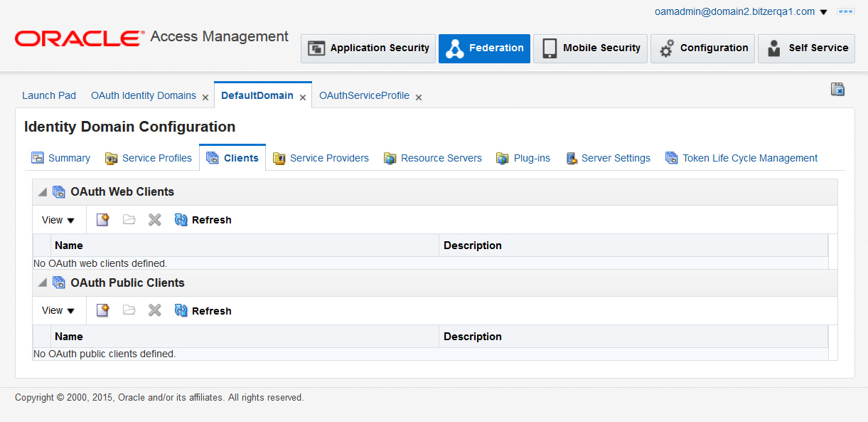
Task: Click the open folder icon for public clients
Action: pyautogui.click(x=129, y=311)
